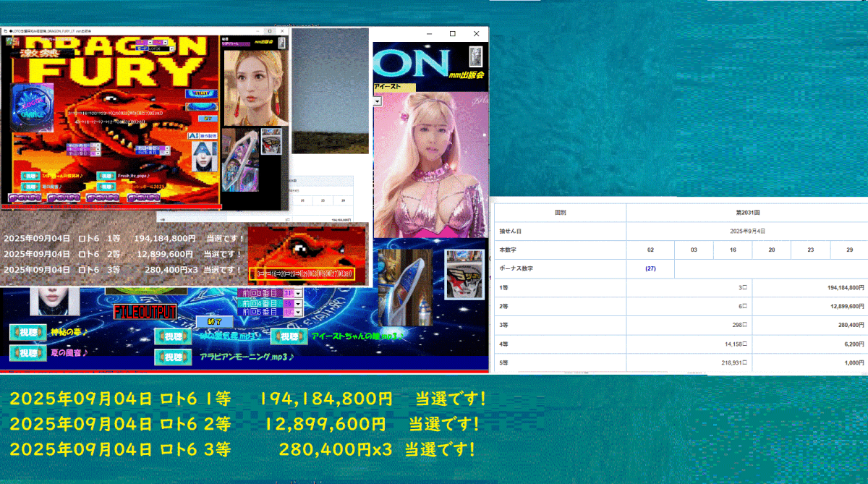This screenshot has height=484, width=868.
Task: Click the grey landscape photo thumbnail
Action: pos(330,91)
